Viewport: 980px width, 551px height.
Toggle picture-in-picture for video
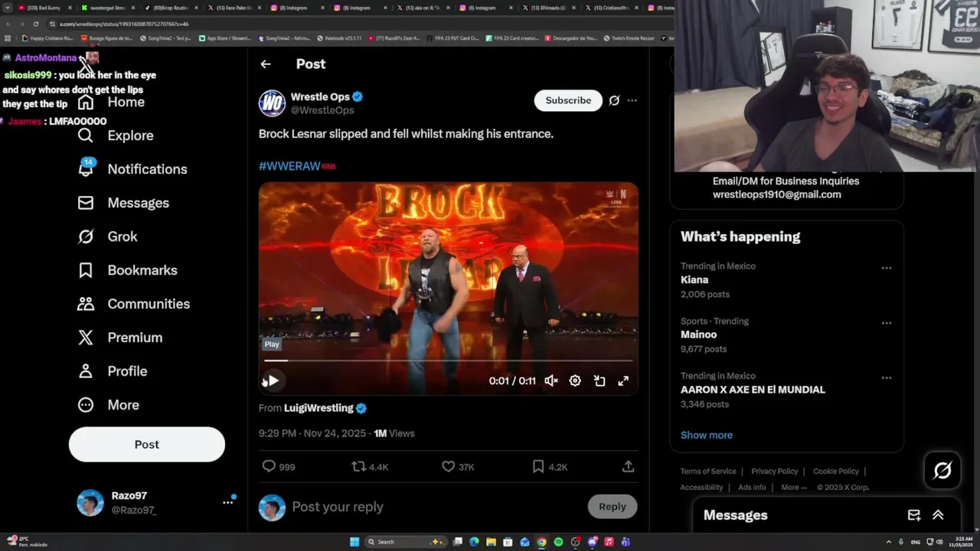(599, 380)
